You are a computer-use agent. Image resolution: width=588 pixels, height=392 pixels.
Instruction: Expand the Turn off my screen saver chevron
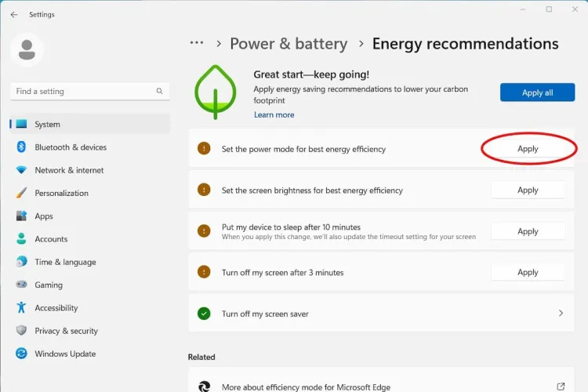561,314
